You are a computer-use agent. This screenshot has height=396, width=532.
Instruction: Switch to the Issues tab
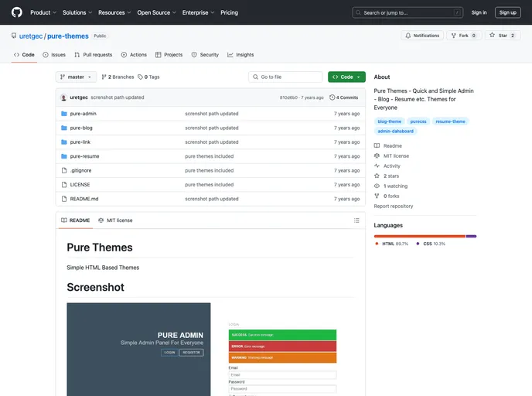click(x=54, y=55)
